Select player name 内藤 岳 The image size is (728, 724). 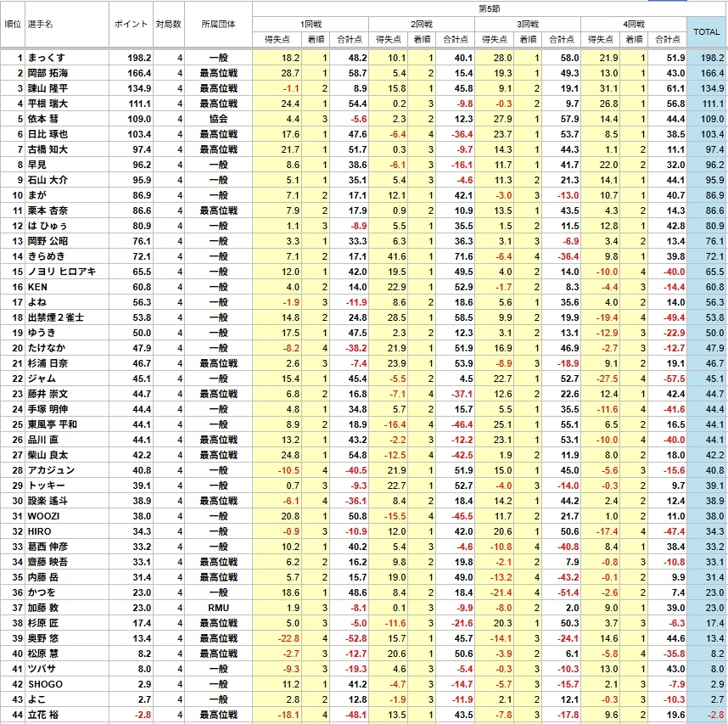(x=43, y=577)
